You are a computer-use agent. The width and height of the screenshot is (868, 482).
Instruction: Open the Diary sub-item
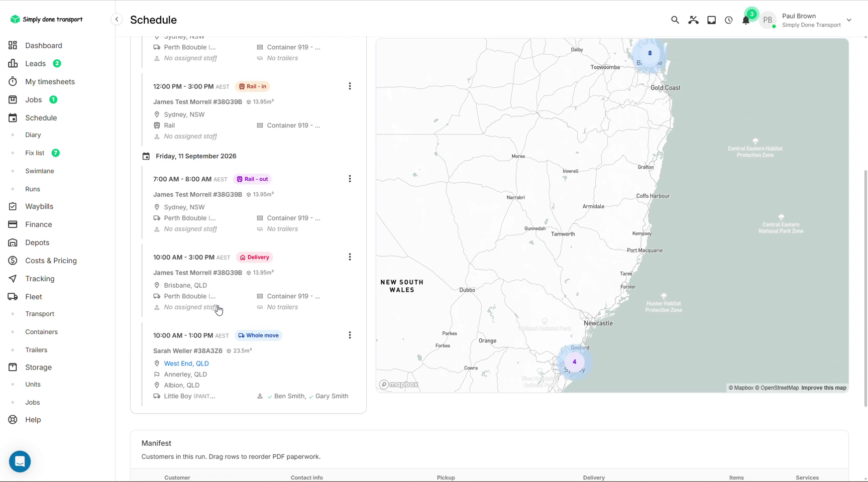33,135
